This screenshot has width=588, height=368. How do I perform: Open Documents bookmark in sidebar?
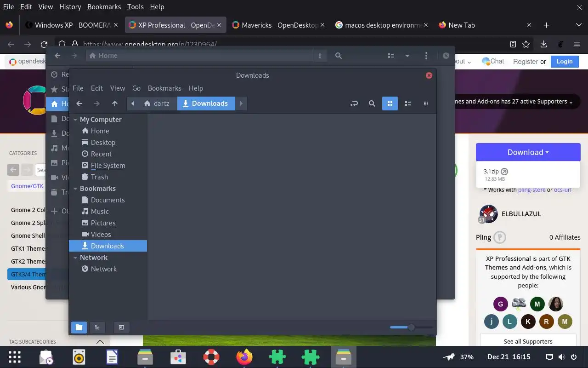point(108,200)
